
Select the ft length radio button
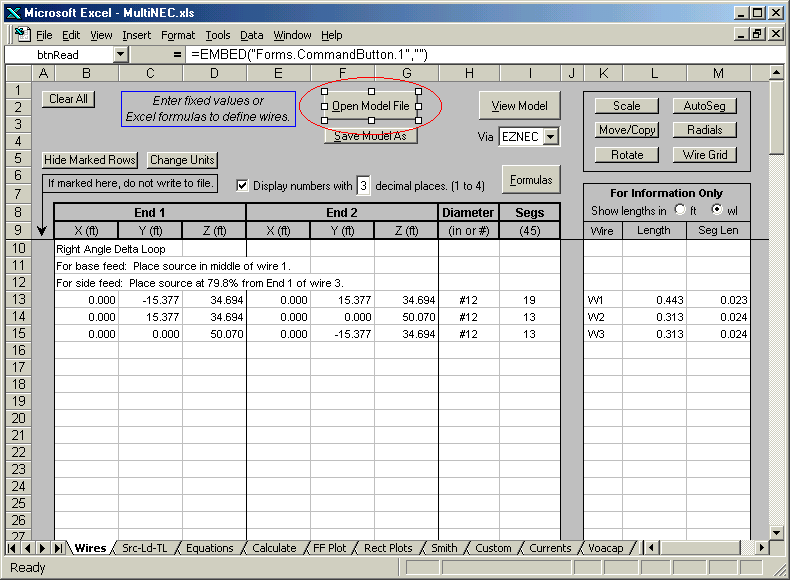pos(681,211)
